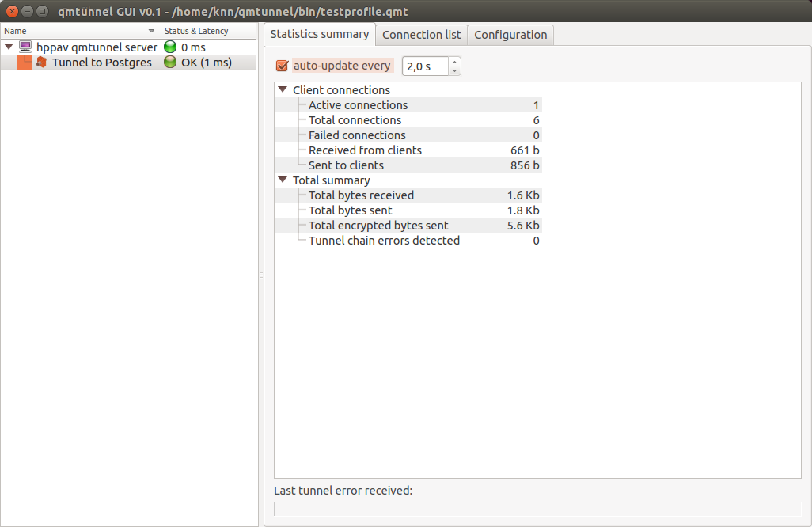This screenshot has height=527, width=812.
Task: Minimize the qmtunnel GUI window
Action: click(x=28, y=11)
